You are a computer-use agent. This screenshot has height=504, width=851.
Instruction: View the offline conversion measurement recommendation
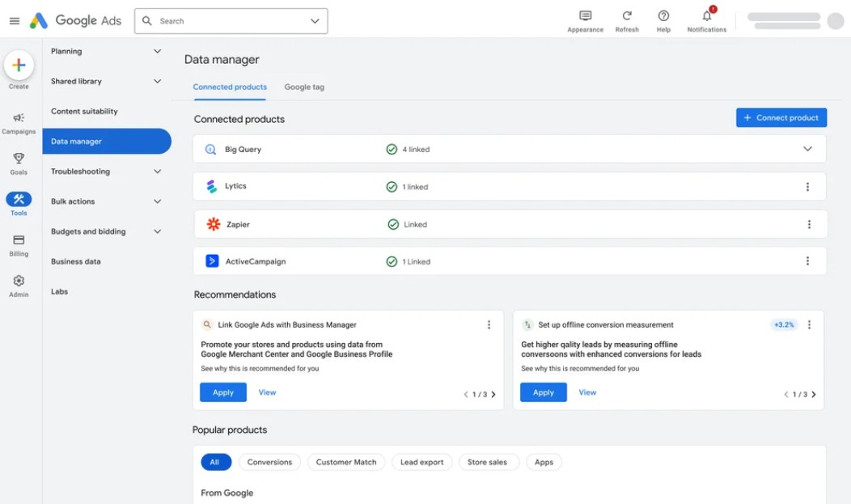click(x=587, y=392)
